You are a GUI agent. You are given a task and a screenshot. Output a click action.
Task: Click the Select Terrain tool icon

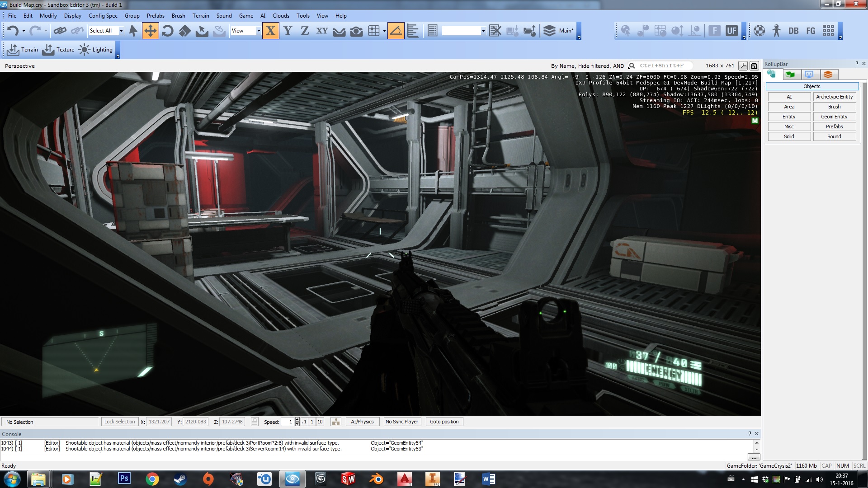(202, 31)
